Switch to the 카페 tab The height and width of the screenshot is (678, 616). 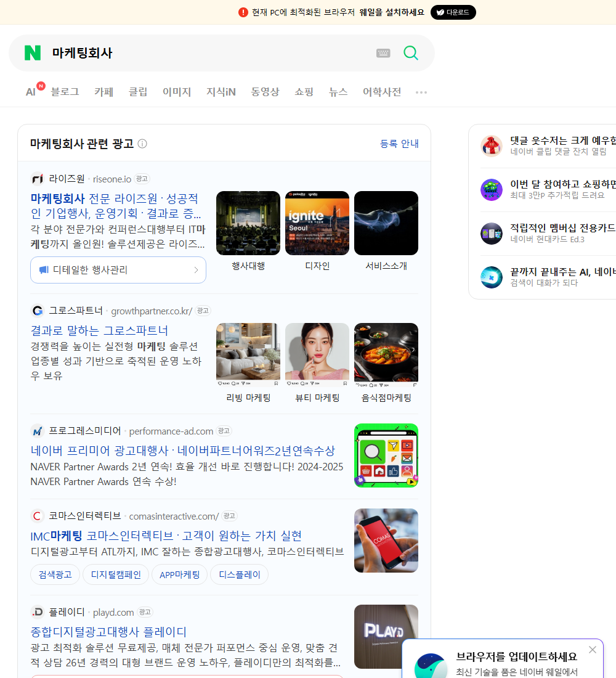coord(103,92)
